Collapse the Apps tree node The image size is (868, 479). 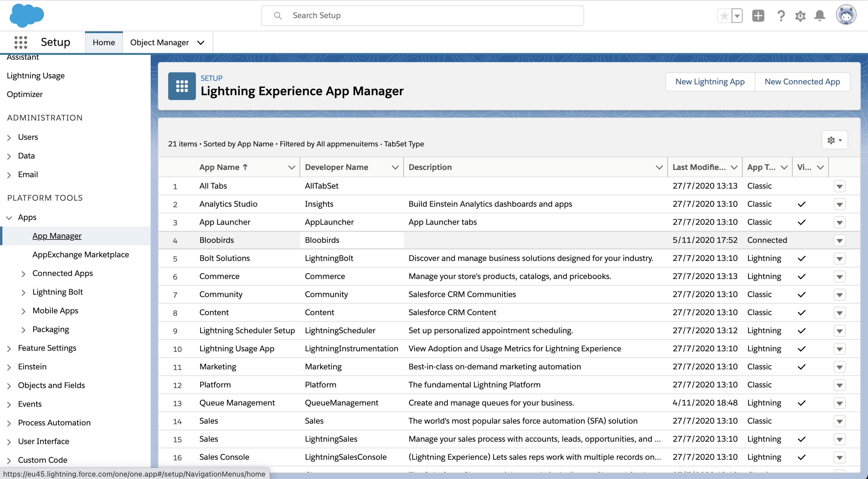pos(9,218)
